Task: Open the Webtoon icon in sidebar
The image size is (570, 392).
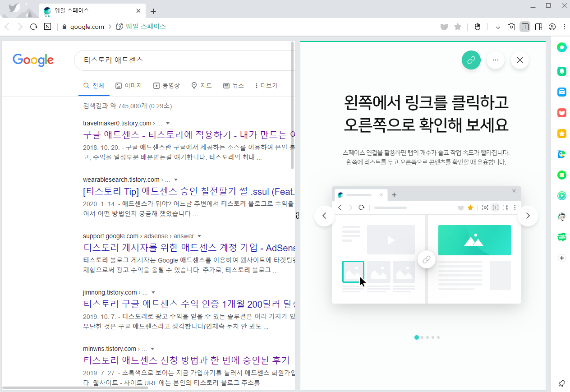Action: (x=561, y=237)
